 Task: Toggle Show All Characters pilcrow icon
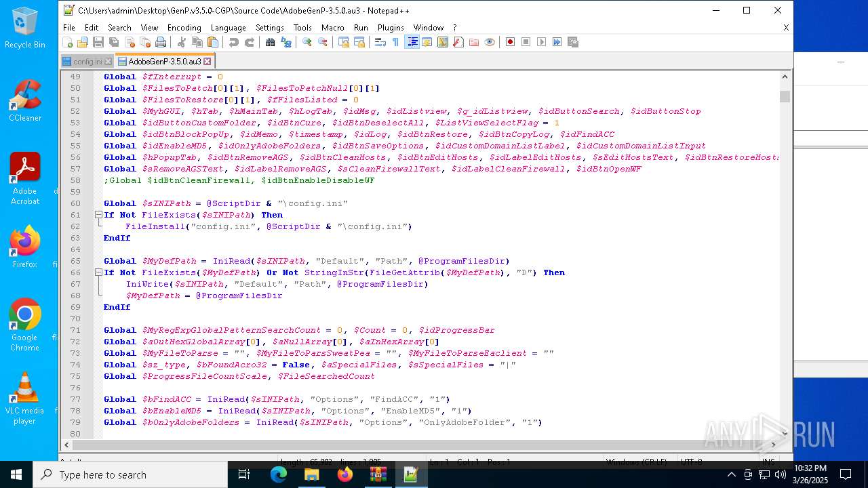point(396,42)
